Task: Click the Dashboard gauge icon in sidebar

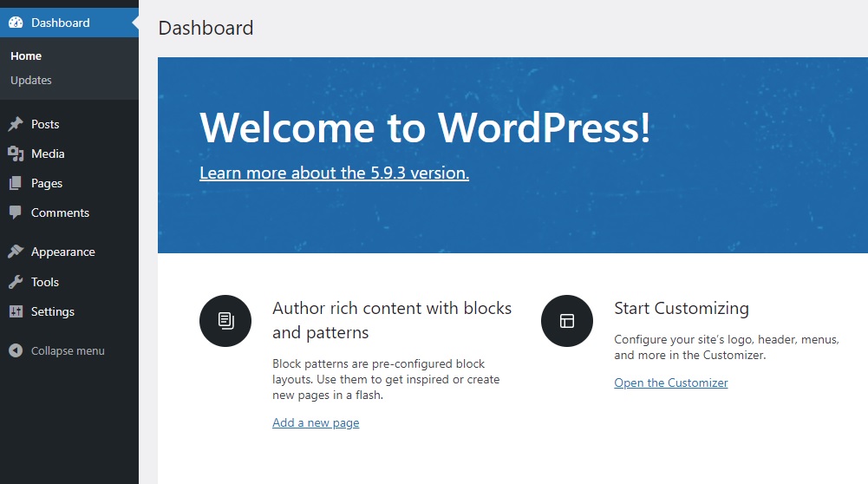Action: tap(16, 23)
